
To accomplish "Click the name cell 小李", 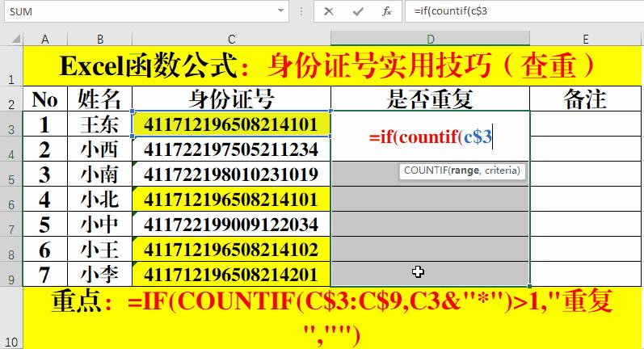I will pos(100,274).
